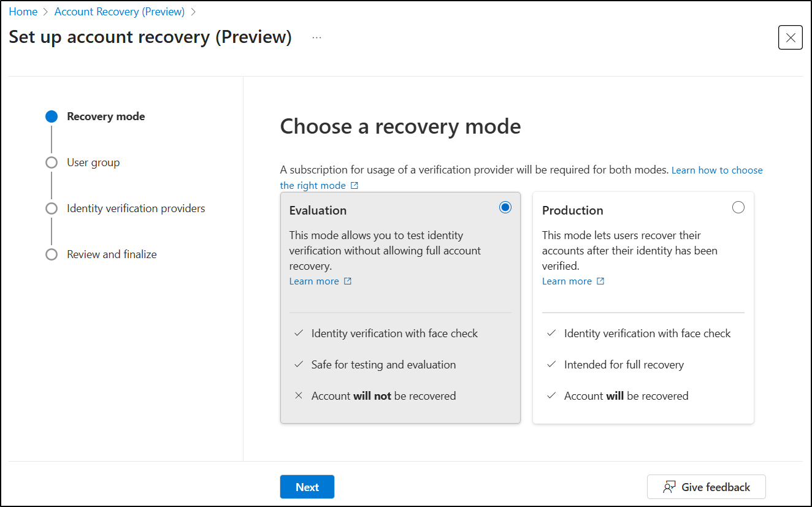812x507 pixels.
Task: Open Account Recovery (Preview) breadcrumb
Action: [120, 12]
